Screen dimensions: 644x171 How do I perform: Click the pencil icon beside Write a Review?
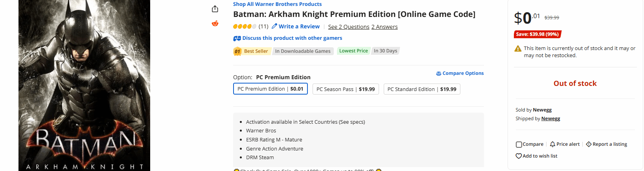(274, 26)
